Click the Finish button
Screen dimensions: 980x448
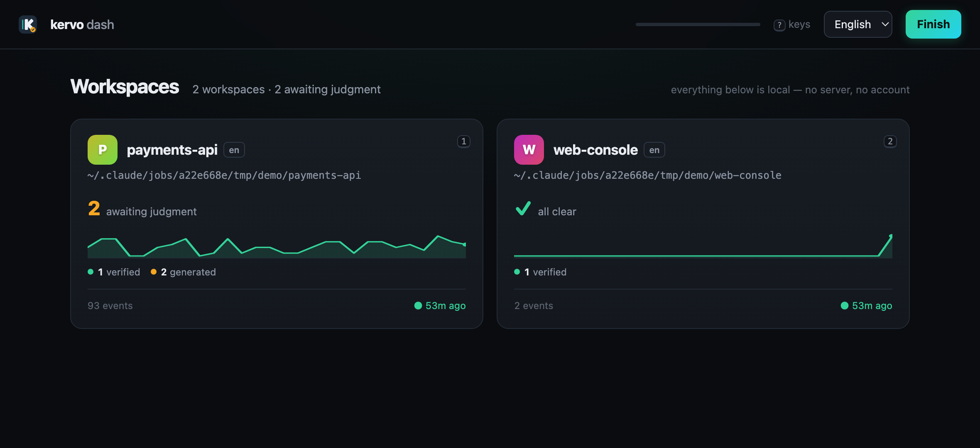[933, 24]
